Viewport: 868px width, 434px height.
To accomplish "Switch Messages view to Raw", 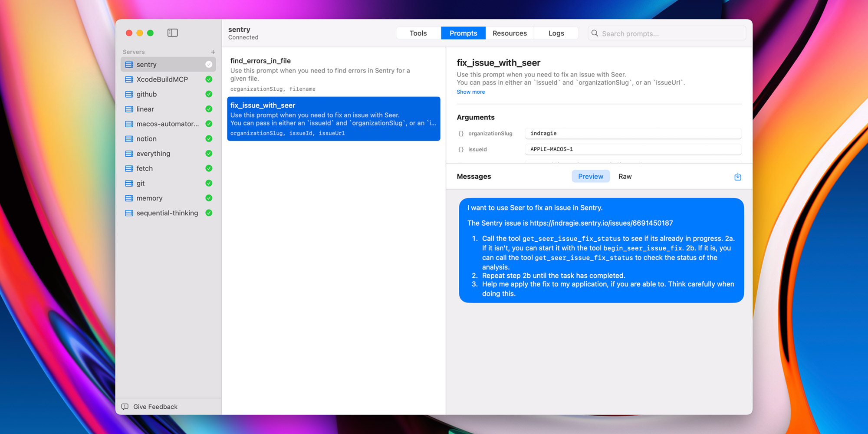I will click(625, 177).
